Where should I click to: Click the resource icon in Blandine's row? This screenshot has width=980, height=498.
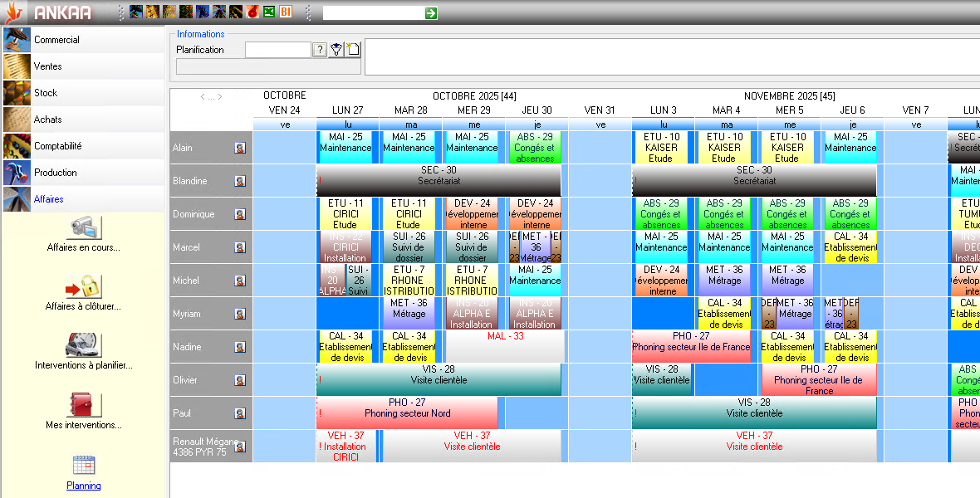pos(240,181)
